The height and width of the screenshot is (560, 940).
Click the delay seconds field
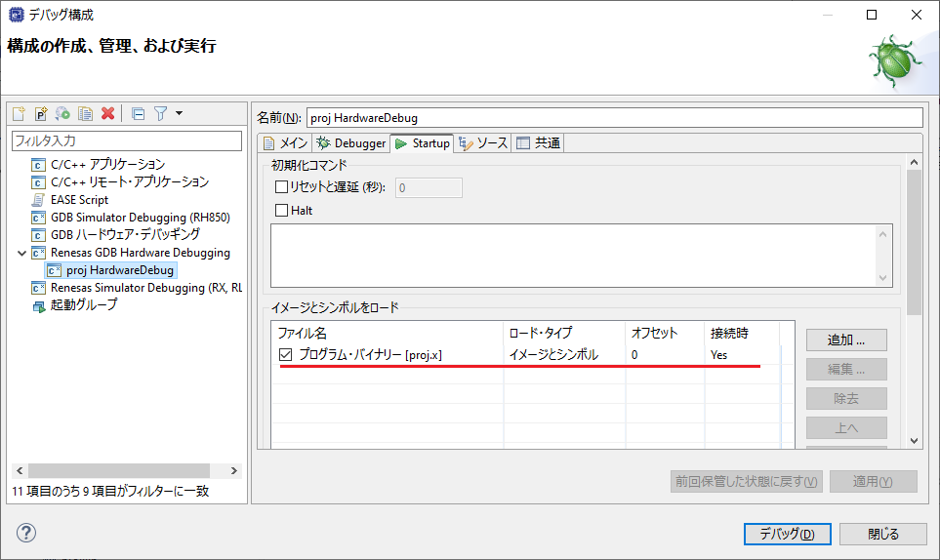429,188
